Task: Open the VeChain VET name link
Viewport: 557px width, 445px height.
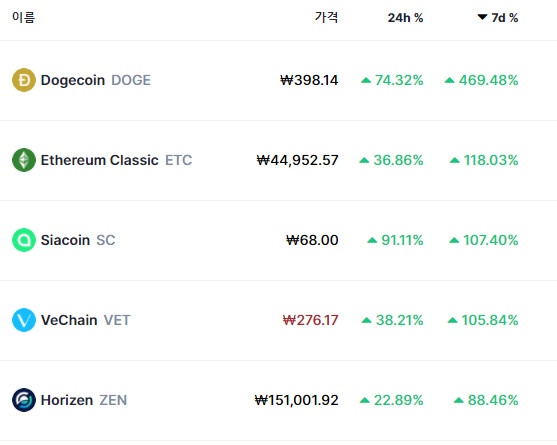Action: pyautogui.click(x=86, y=320)
